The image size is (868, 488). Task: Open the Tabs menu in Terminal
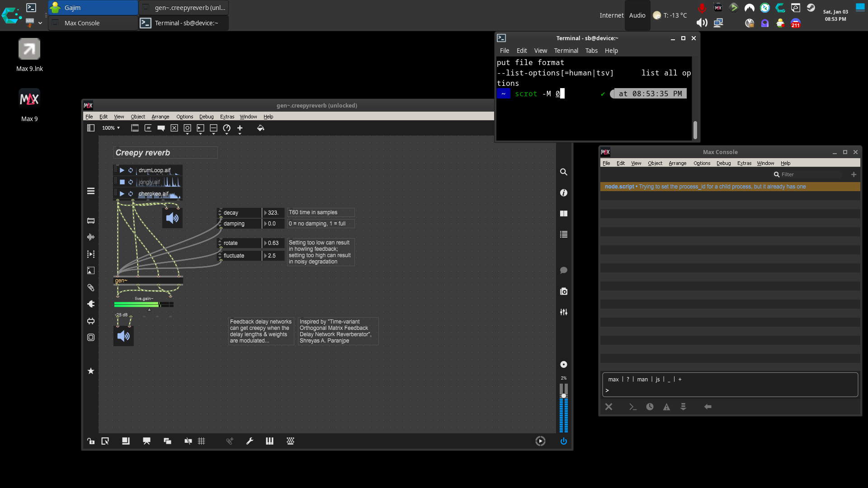click(591, 51)
